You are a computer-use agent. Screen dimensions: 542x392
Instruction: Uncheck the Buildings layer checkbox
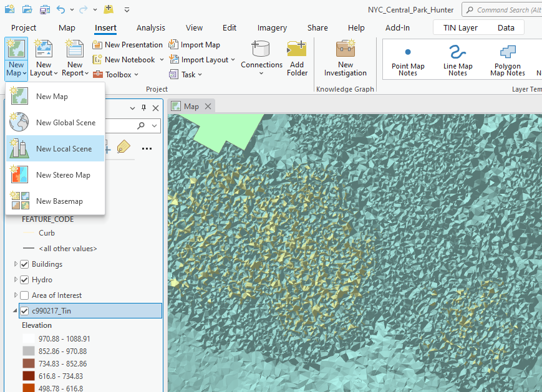(25, 264)
